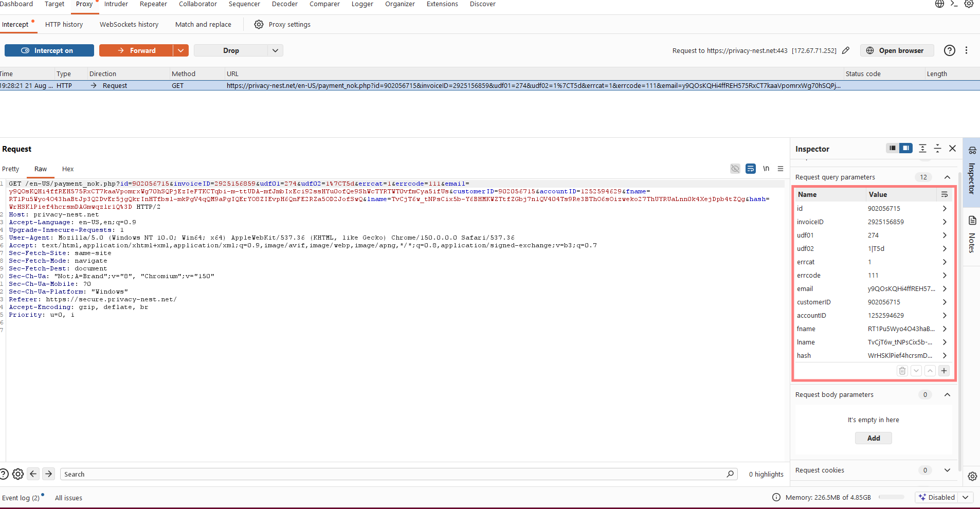Move query parameter down arrow icon
The height and width of the screenshot is (509, 980).
pos(916,371)
